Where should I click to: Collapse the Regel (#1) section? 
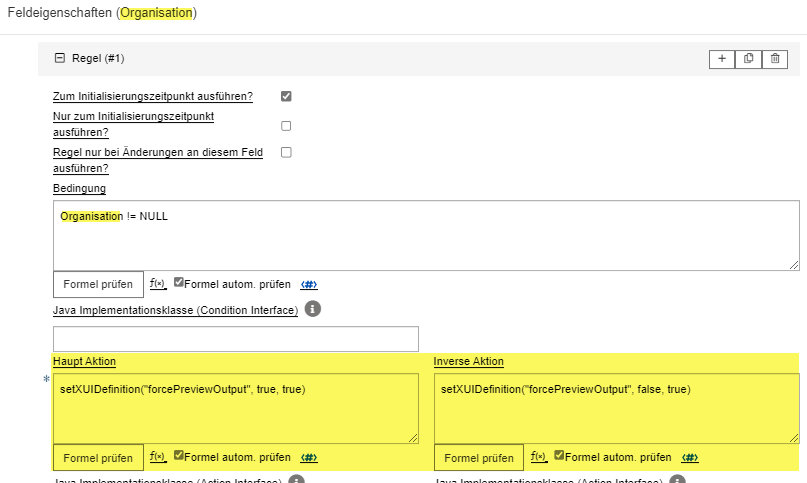pos(59,59)
